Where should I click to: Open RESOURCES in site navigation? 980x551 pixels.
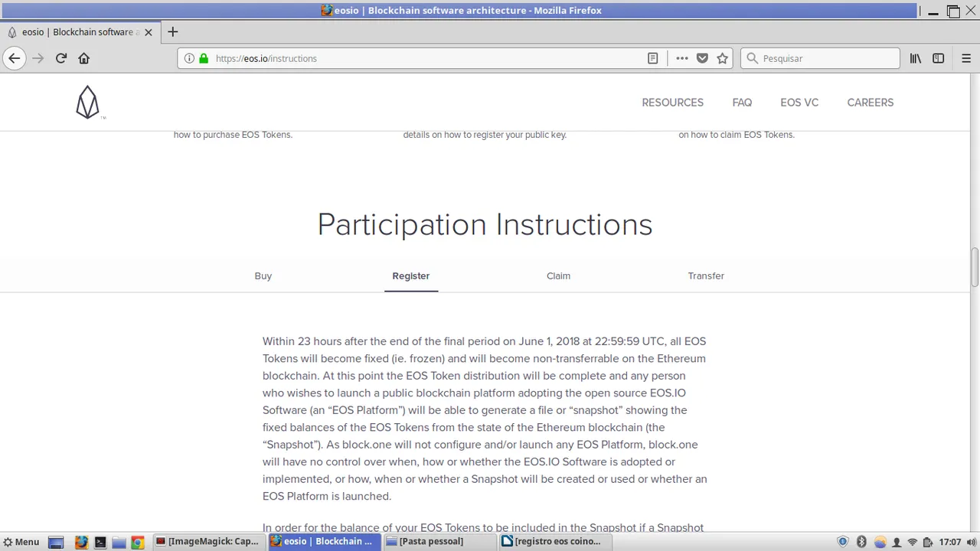tap(672, 103)
